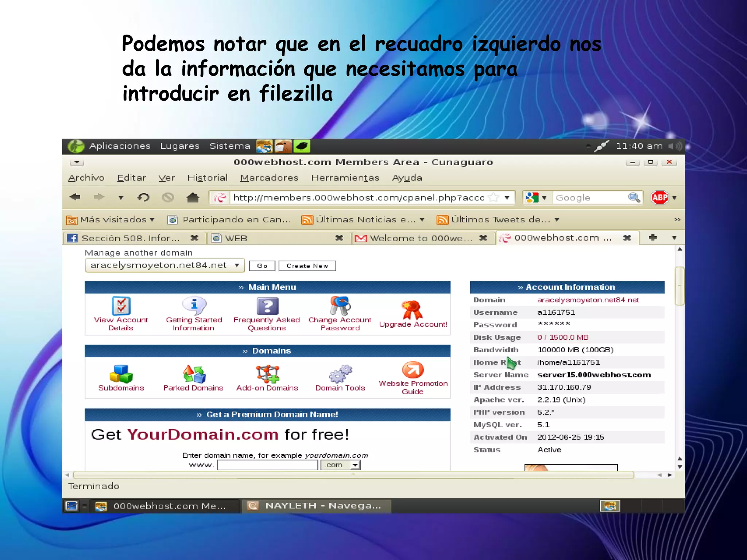Image resolution: width=747 pixels, height=560 pixels.
Task: Open the Domain Tools gears icon
Action: 340,374
